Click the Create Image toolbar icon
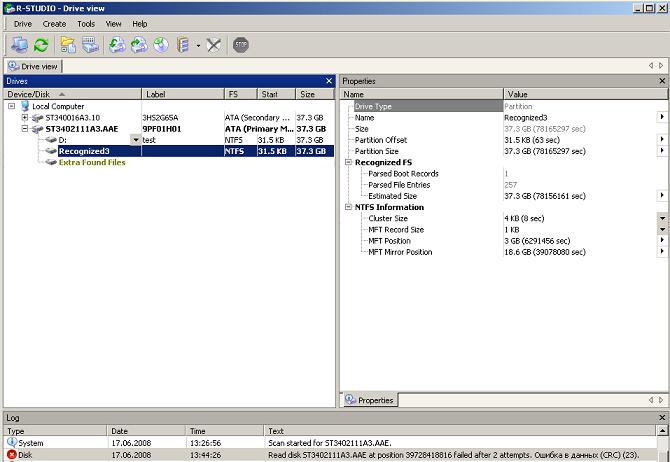This screenshot has height=462, width=670. point(139,45)
